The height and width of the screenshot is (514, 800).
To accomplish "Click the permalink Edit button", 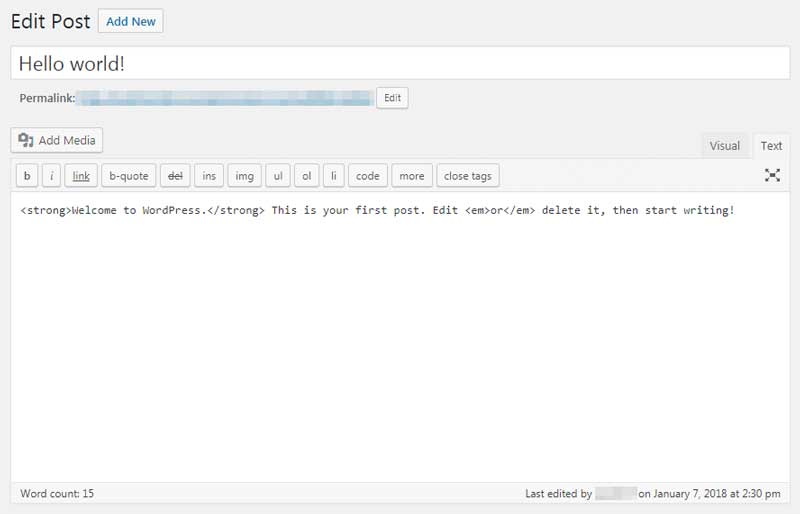I will click(392, 98).
